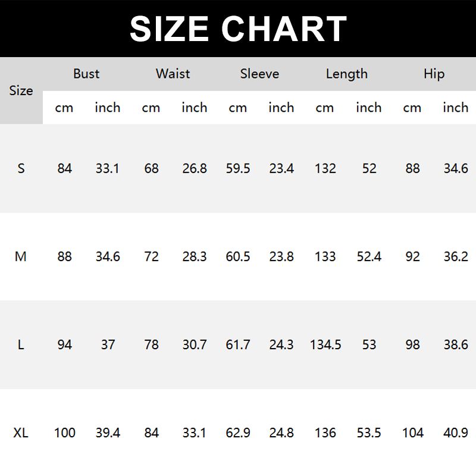Select the 52.4 length inch value
476x476 pixels.
pyautogui.click(x=369, y=256)
